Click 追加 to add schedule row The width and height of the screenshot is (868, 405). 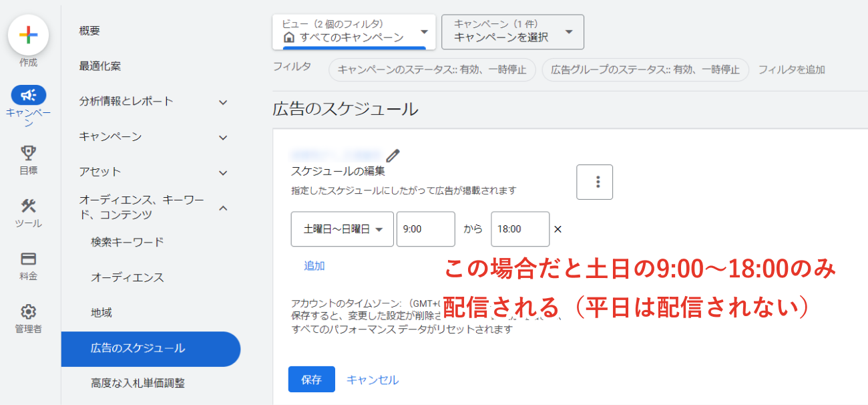314,266
